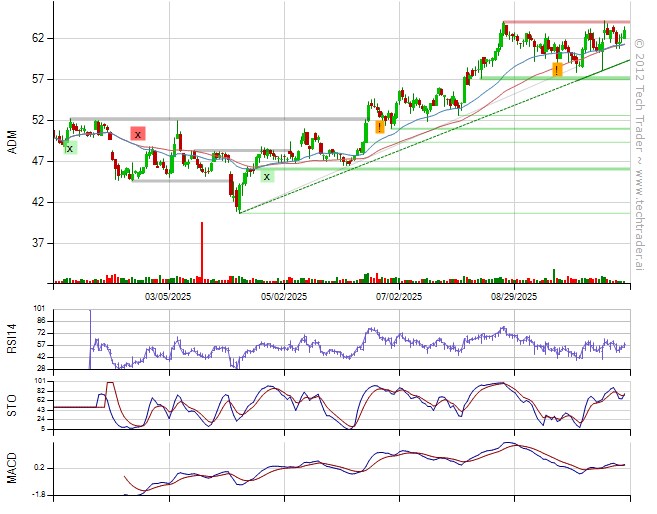Click the 07/02/2025 date label
The width and height of the screenshot is (657, 514).
click(399, 296)
